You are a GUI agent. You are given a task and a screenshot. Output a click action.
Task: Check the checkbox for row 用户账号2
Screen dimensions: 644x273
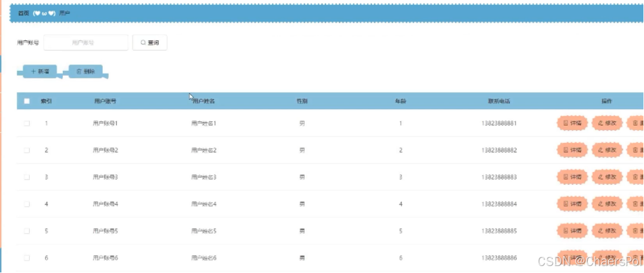pyautogui.click(x=27, y=150)
